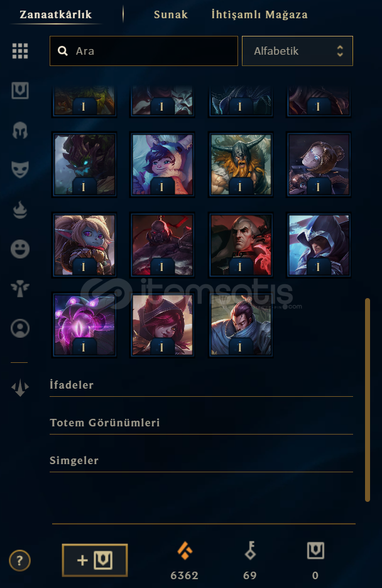The image size is (382, 588).
Task: Filter loot by emotes smiley icon
Action: [20, 249]
